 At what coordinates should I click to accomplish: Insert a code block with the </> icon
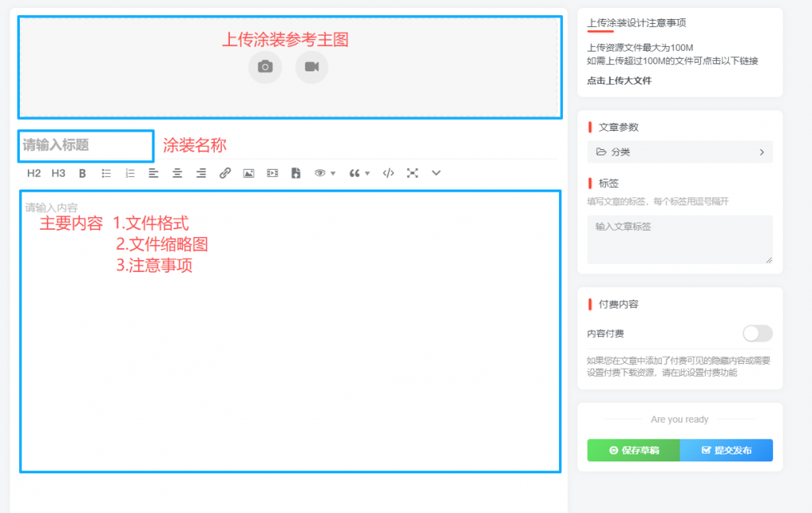(x=388, y=173)
